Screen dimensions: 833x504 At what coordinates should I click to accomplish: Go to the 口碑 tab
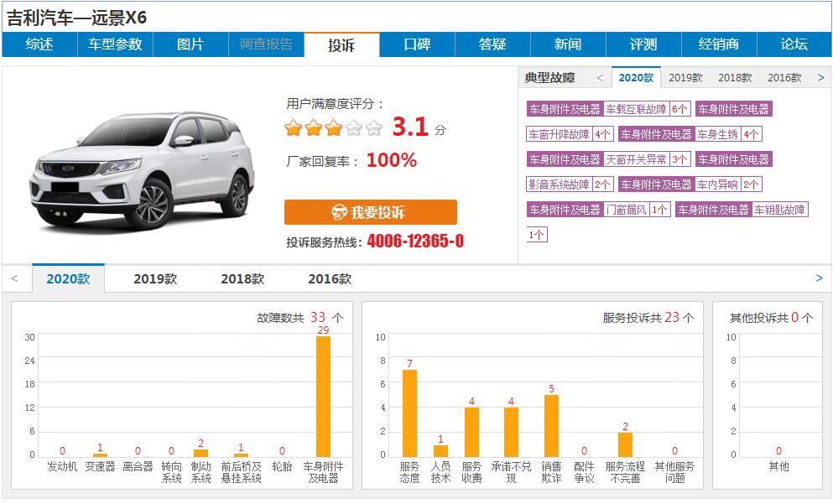click(417, 44)
